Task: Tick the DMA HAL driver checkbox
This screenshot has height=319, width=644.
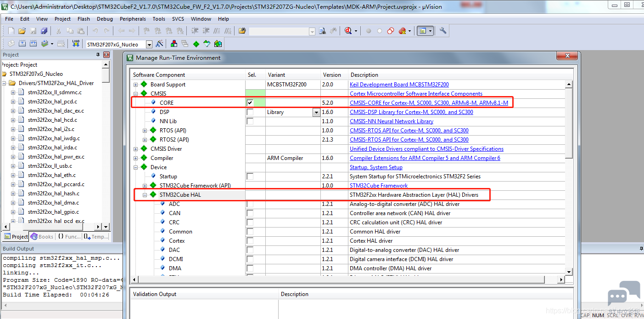Action: (250, 268)
